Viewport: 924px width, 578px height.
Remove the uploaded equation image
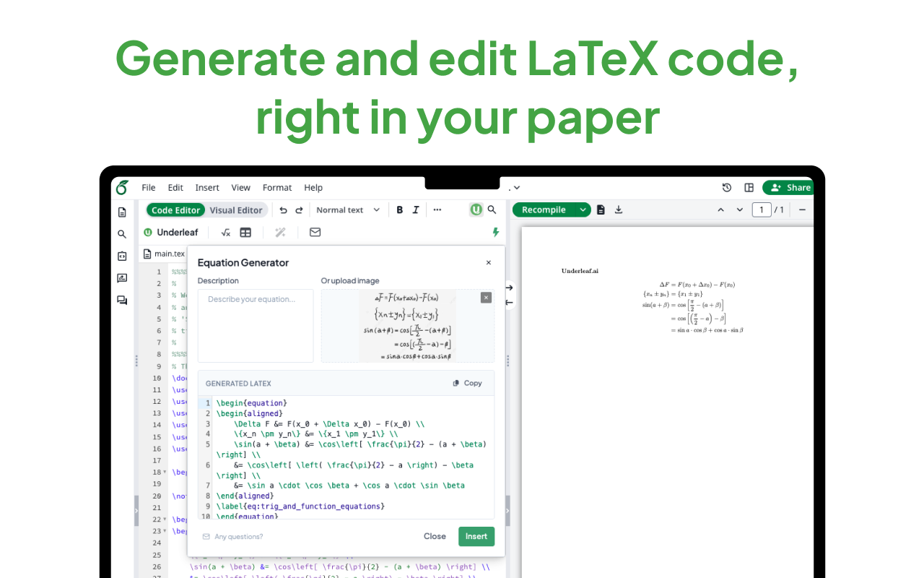coord(486,298)
